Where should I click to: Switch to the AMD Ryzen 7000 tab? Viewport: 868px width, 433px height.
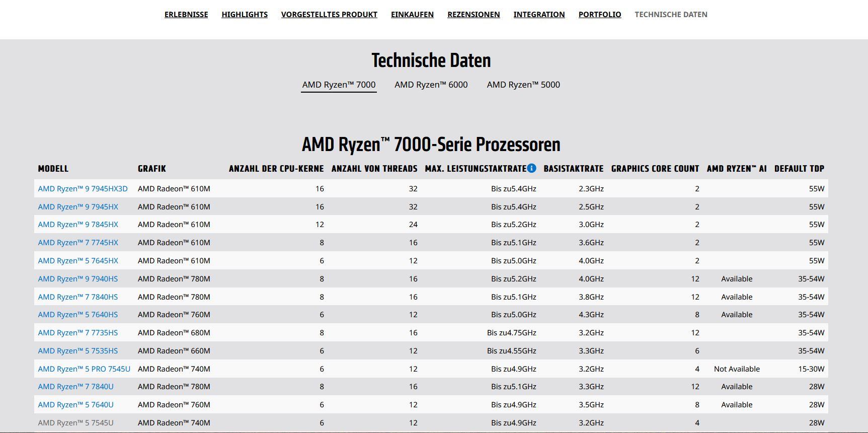(339, 85)
